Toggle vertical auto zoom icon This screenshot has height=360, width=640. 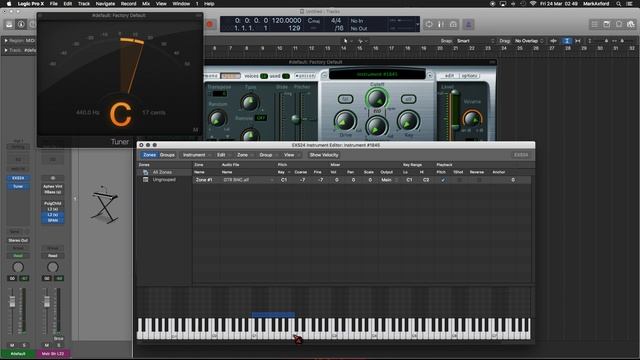coord(567,41)
